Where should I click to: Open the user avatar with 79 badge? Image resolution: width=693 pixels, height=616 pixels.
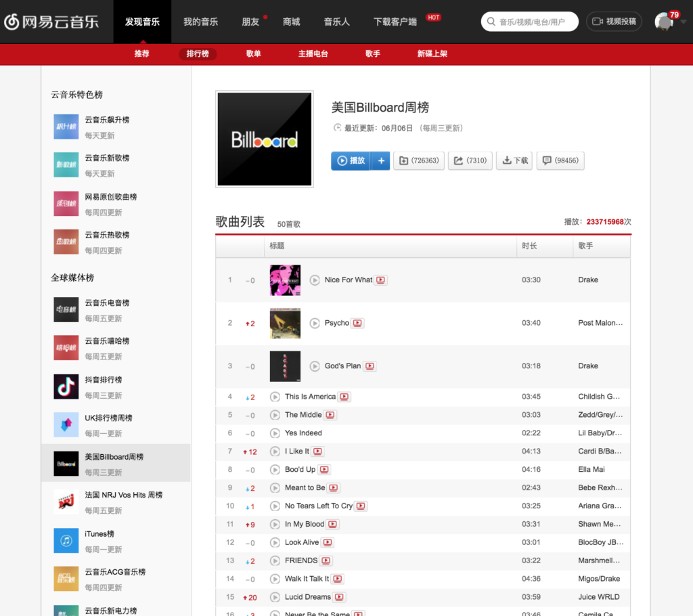click(664, 22)
